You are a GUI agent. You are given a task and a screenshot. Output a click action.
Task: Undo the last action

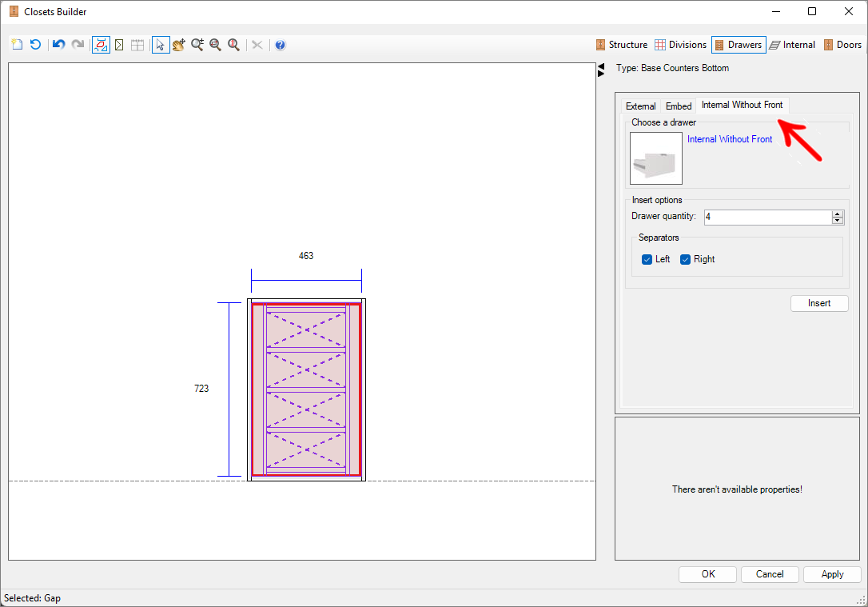(x=58, y=45)
